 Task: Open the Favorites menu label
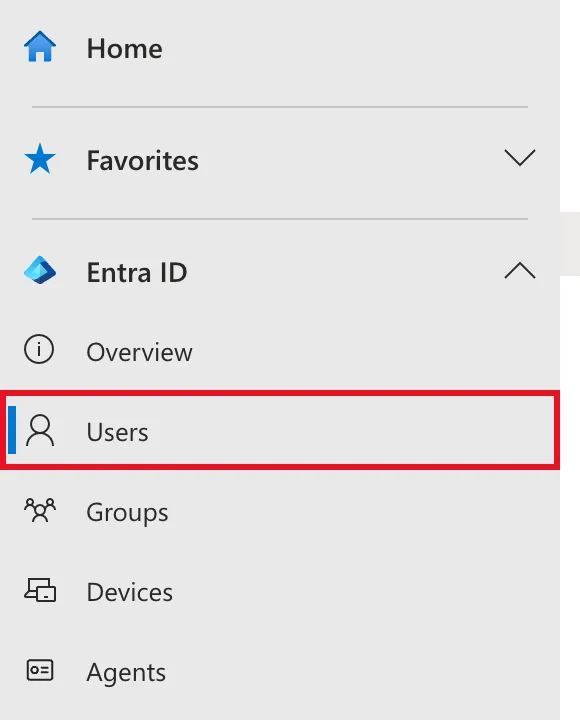143,161
